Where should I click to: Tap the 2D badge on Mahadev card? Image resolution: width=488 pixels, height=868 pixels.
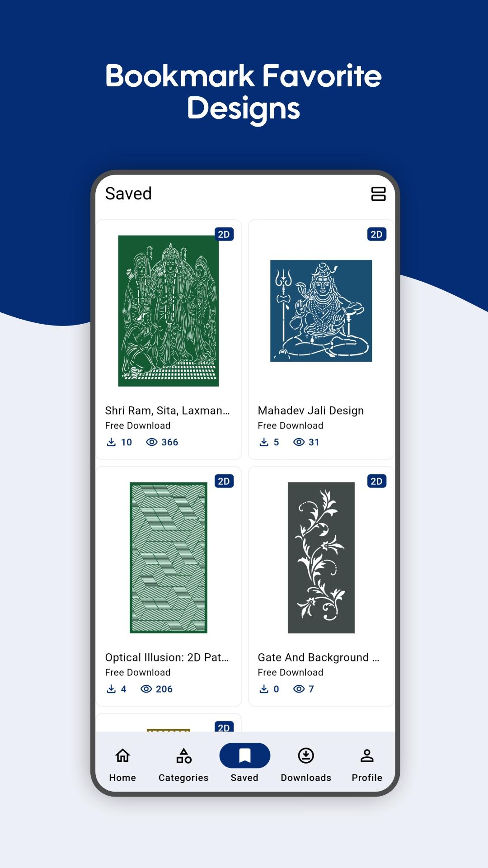click(376, 234)
